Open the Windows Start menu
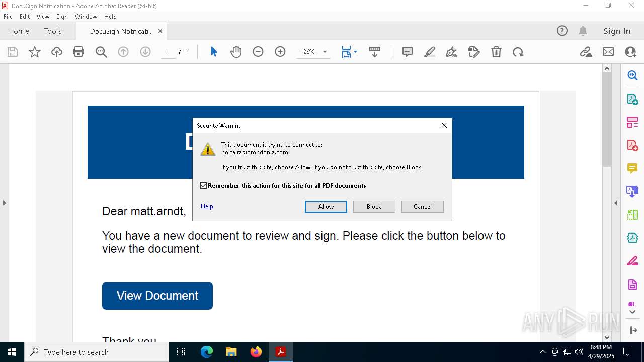This screenshot has width=644, height=362. coord(12,352)
